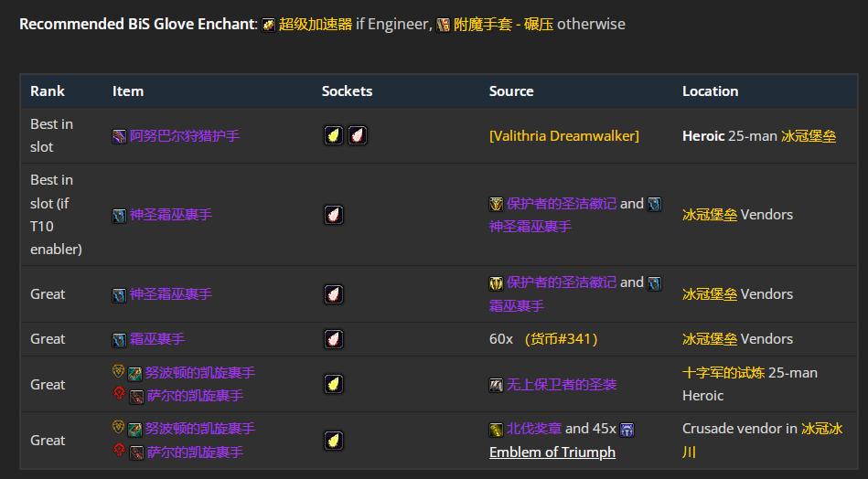Open the 超级加速器 link

click(x=316, y=25)
